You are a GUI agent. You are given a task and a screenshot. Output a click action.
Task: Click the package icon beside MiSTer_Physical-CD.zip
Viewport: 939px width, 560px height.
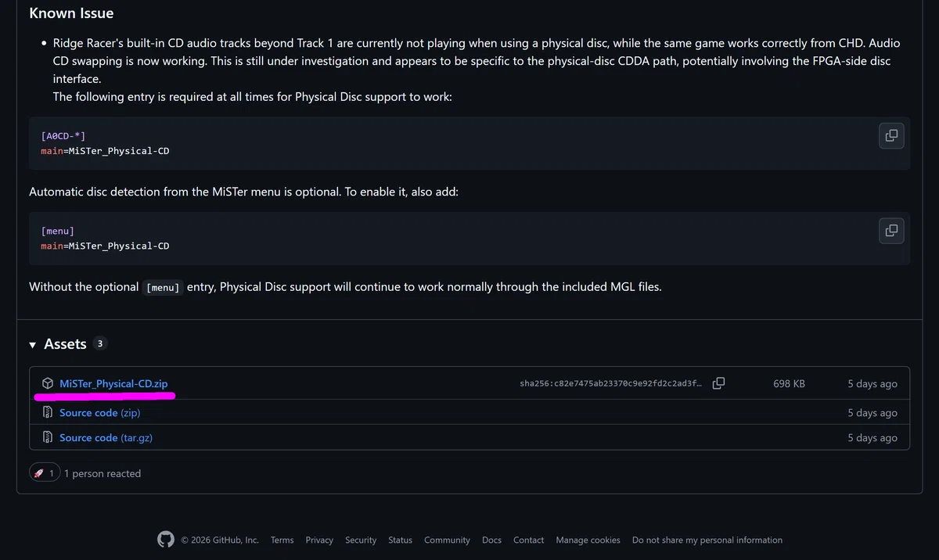[x=48, y=383]
